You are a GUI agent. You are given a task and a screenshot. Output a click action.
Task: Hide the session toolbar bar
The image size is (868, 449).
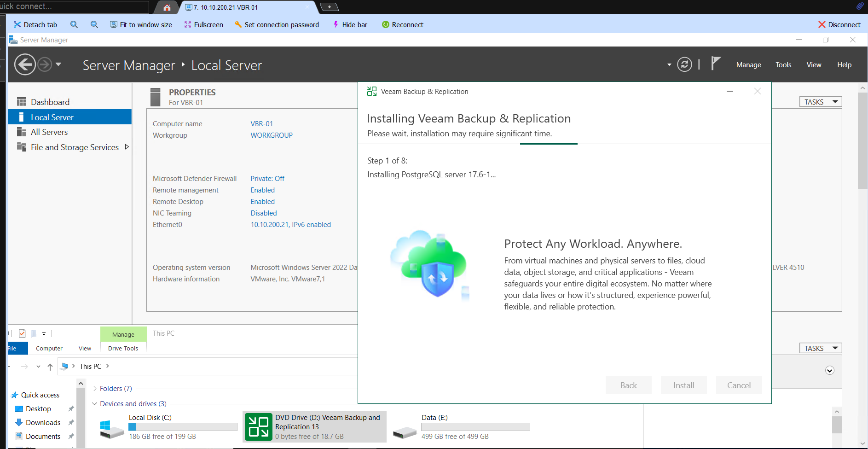(x=350, y=24)
